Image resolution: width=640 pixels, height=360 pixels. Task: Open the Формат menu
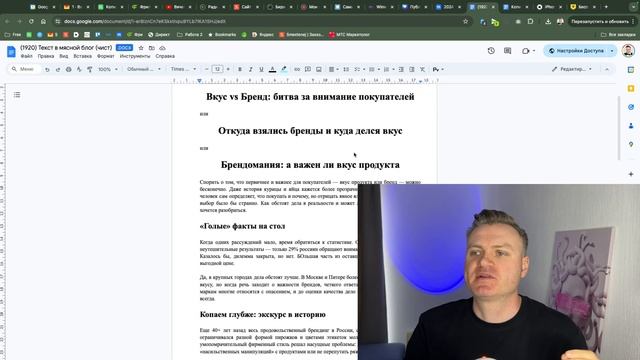tap(106, 56)
